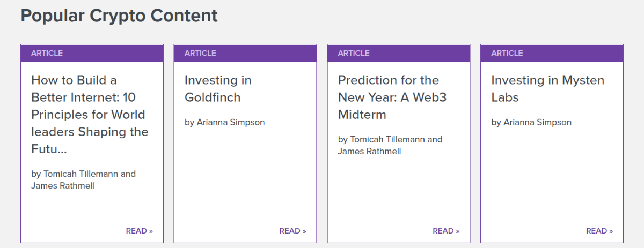Image resolution: width=644 pixels, height=248 pixels.
Task: Select the ARTICLE tag above Goldfinch card
Action: [200, 53]
